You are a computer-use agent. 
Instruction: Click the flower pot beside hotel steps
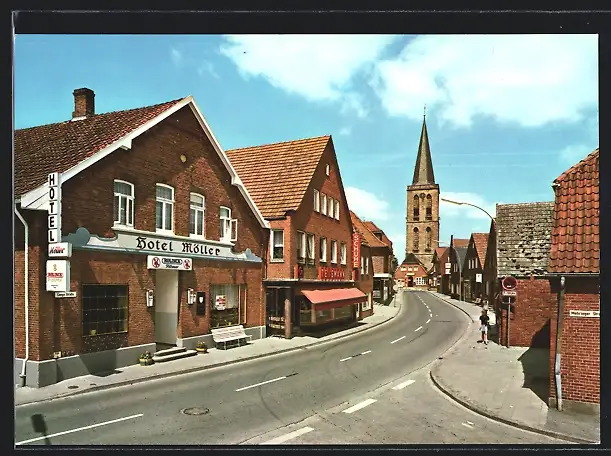[146, 358]
